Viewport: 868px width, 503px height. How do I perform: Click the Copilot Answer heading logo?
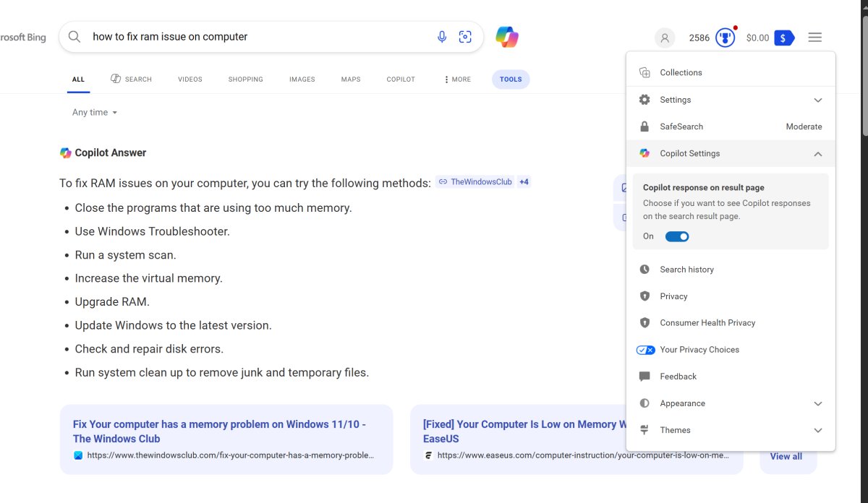click(x=66, y=152)
